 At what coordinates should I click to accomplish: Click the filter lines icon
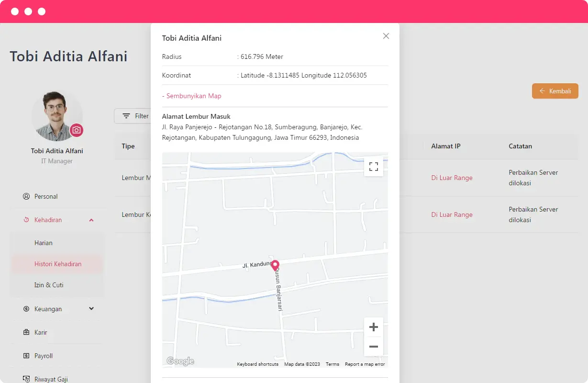(x=126, y=116)
